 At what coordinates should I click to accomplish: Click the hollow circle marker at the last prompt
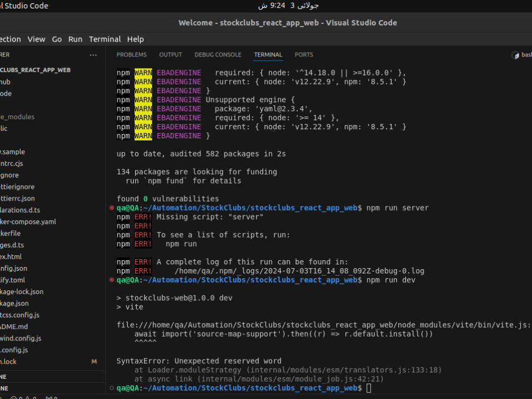coord(112,388)
